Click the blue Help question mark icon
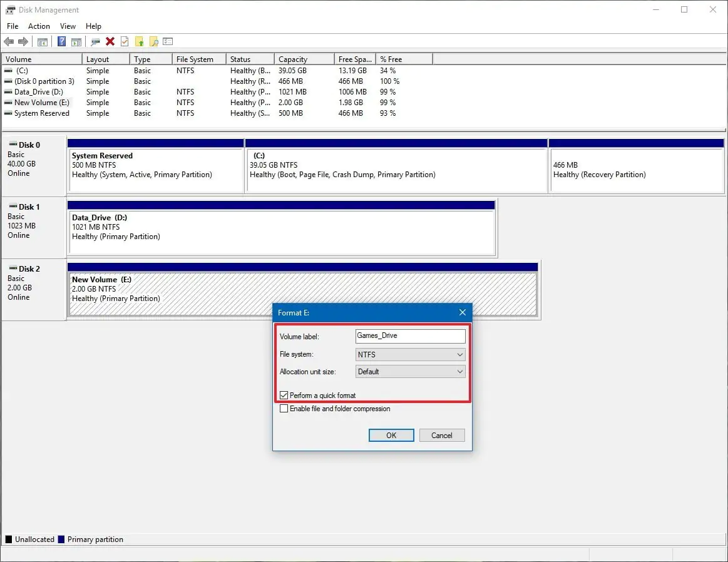The width and height of the screenshot is (728, 562). pyautogui.click(x=61, y=42)
